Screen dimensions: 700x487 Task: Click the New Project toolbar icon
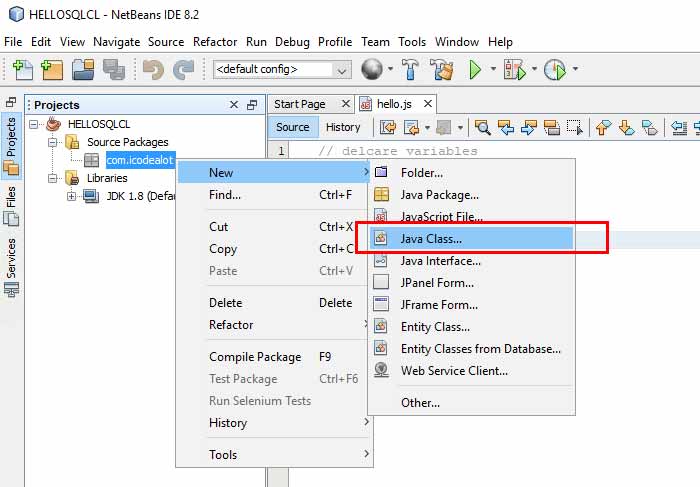(x=52, y=70)
